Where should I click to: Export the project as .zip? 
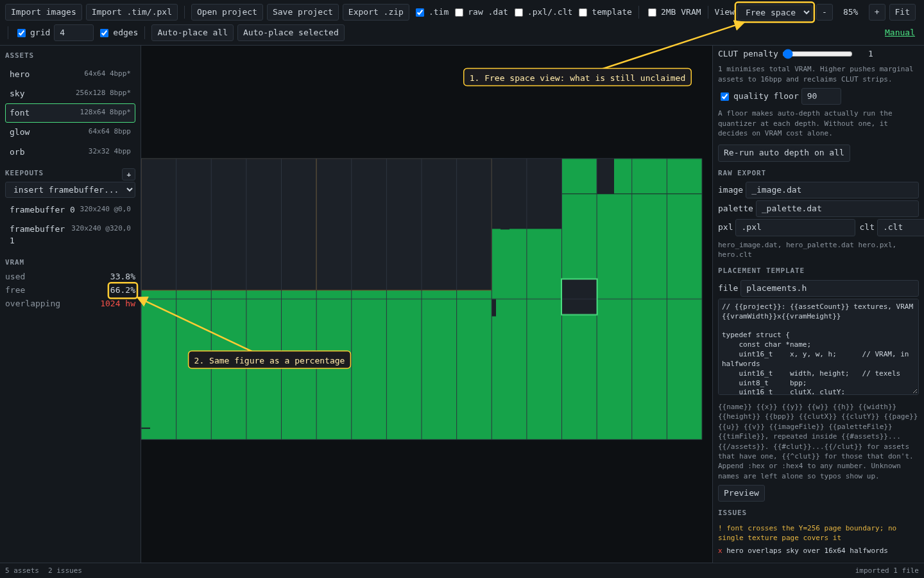pyautogui.click(x=375, y=12)
